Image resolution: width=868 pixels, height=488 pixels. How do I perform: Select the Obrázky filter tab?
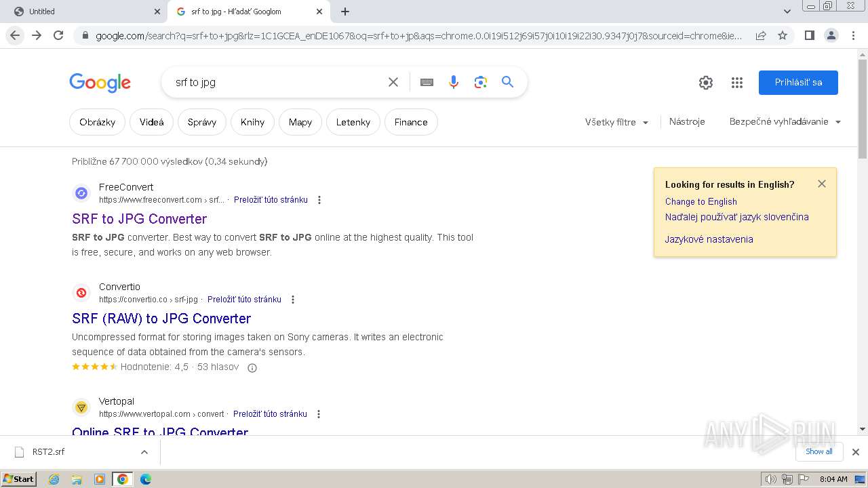(97, 122)
